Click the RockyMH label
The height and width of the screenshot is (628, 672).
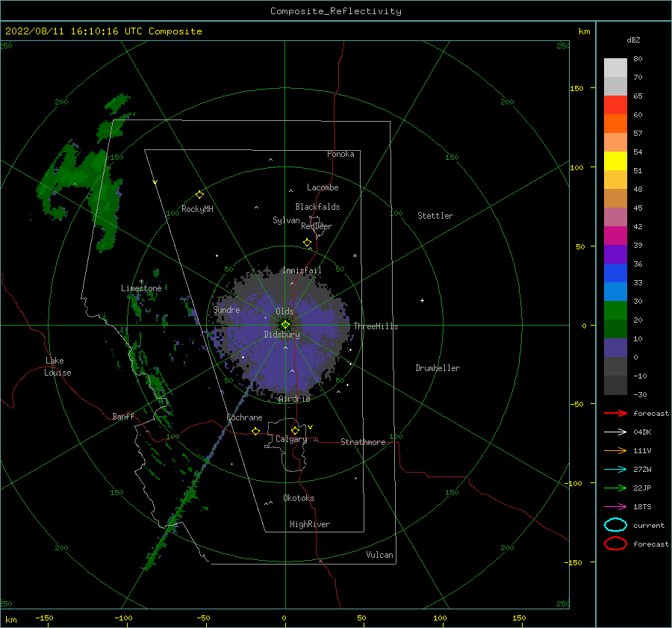197,209
